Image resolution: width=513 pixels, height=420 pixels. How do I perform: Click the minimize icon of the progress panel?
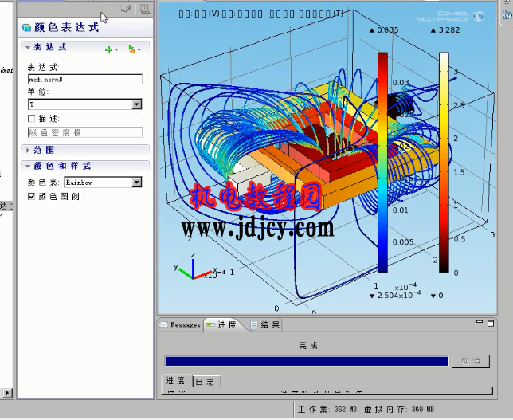(x=480, y=322)
